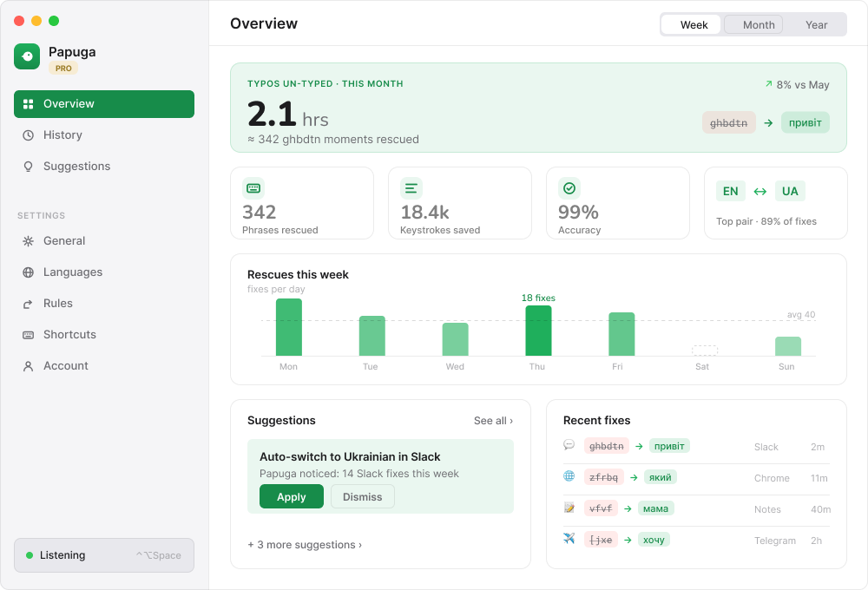
Task: Click the General gear icon
Action: click(x=29, y=241)
